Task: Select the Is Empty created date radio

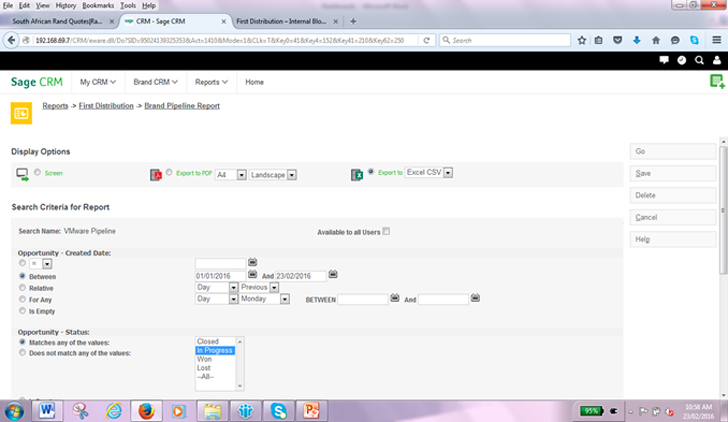Action: point(22,311)
